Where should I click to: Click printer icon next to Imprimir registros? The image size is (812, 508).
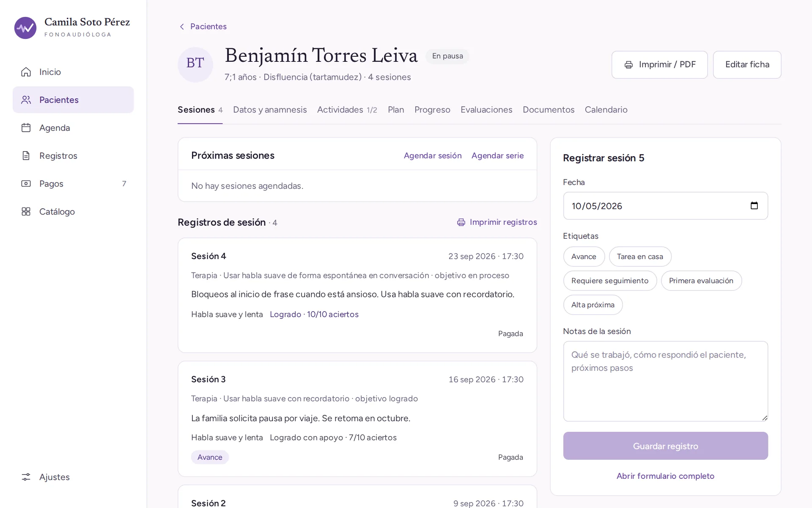(x=461, y=222)
